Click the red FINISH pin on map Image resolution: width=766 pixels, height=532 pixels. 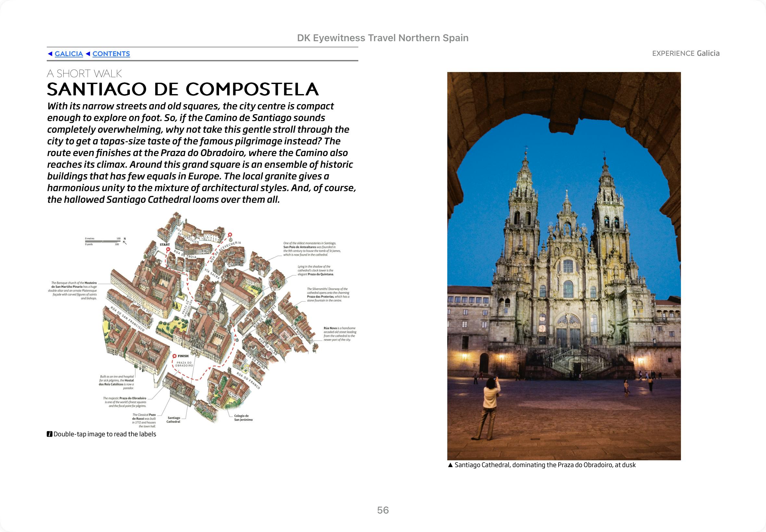(174, 356)
